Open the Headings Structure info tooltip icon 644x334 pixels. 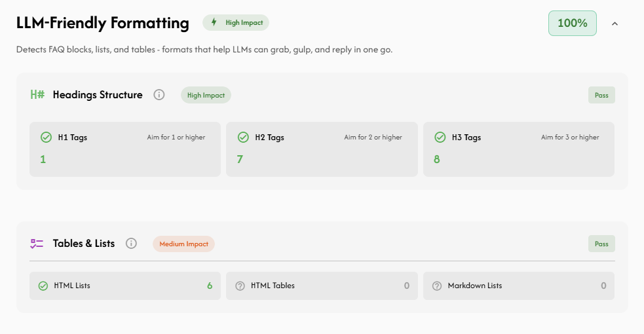click(159, 95)
